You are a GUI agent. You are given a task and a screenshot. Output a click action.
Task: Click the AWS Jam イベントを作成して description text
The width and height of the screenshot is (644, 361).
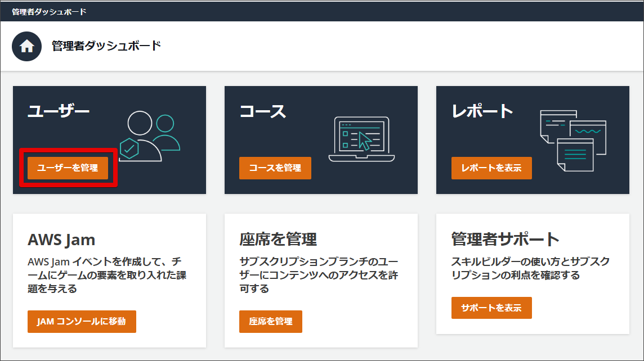point(107,275)
